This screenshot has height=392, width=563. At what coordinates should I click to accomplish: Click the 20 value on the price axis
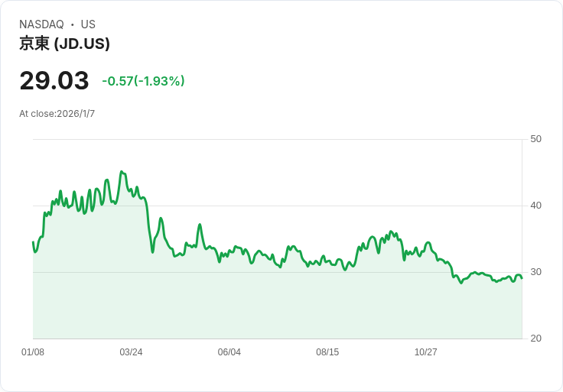coord(535,339)
